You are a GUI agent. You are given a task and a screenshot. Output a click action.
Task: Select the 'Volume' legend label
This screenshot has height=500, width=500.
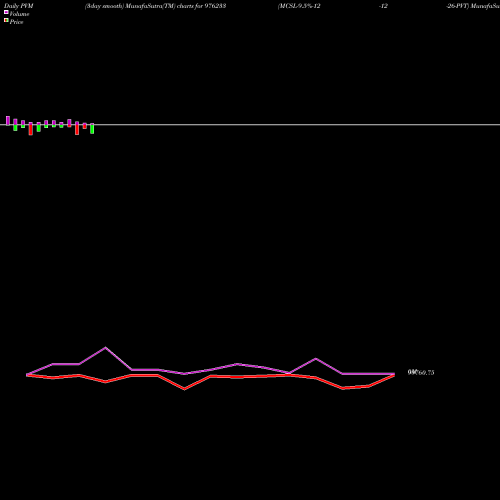tap(19, 14)
